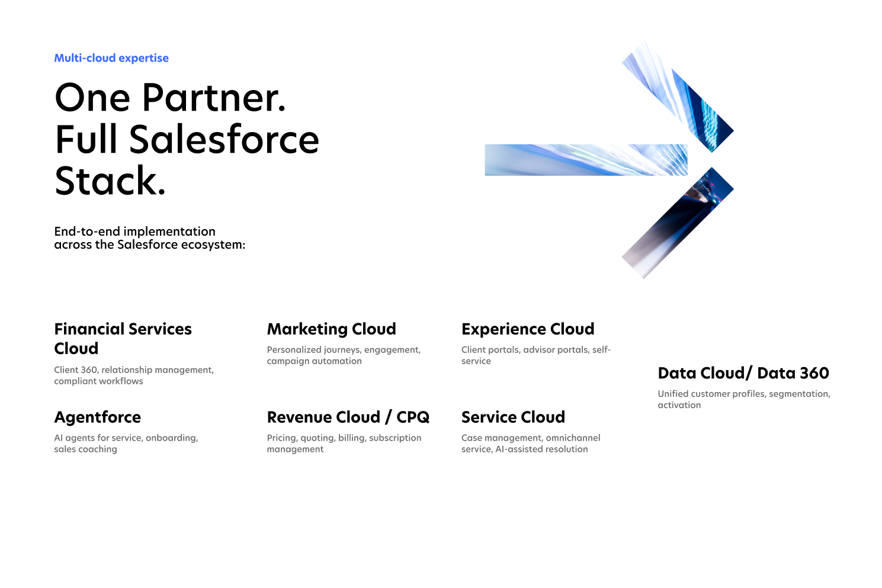This screenshot has height=588, width=882.
Task: Click the Client 360 relationship management description
Action: 133,375
